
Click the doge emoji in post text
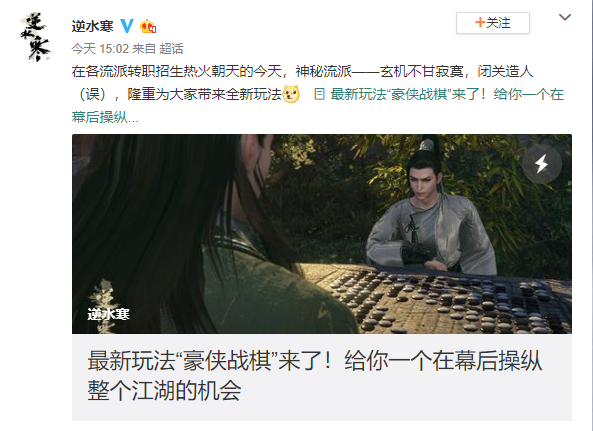click(x=291, y=94)
